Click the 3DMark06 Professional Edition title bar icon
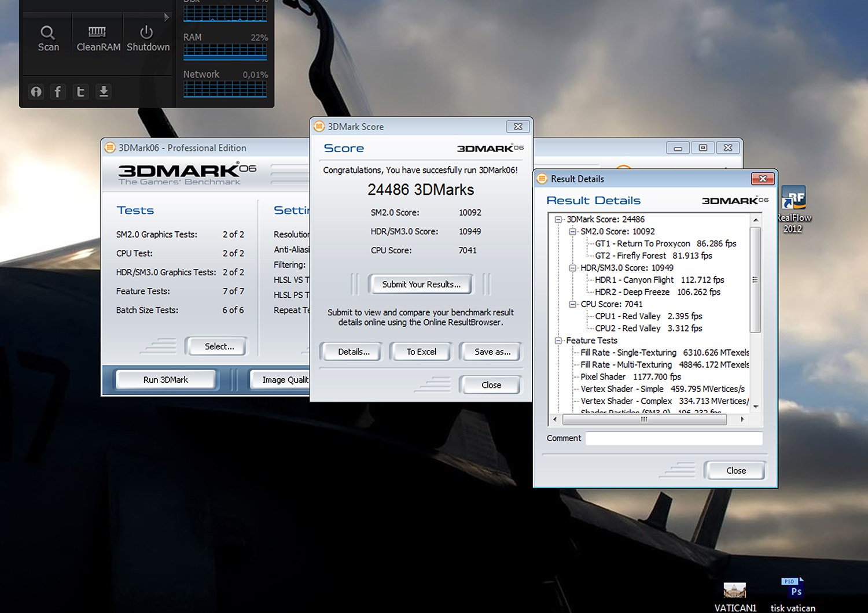 [110, 147]
